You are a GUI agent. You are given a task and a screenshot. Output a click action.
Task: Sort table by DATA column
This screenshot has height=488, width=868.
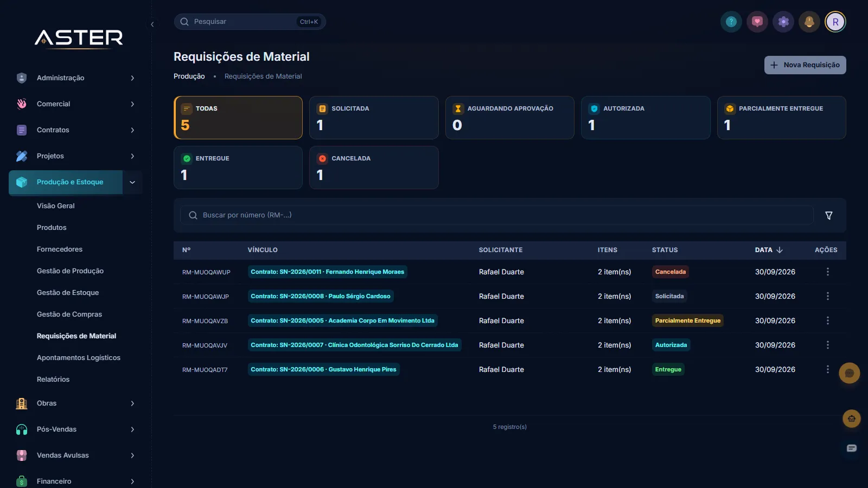pos(769,250)
